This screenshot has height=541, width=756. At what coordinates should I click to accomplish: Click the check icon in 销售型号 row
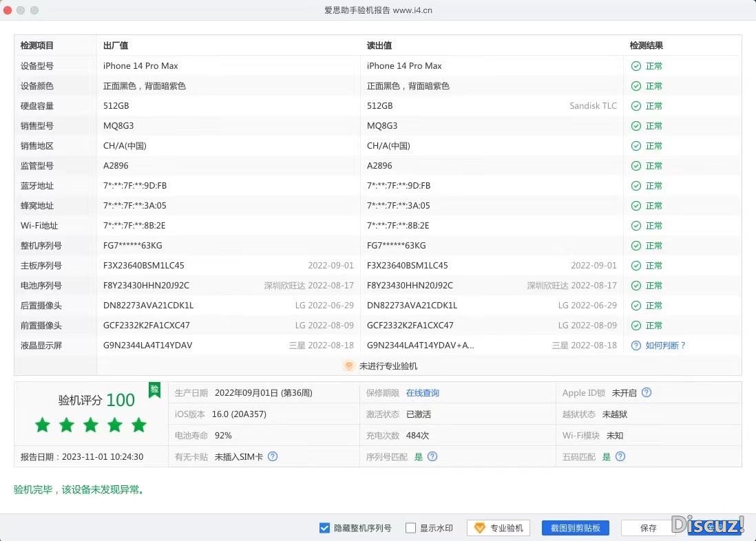point(636,126)
